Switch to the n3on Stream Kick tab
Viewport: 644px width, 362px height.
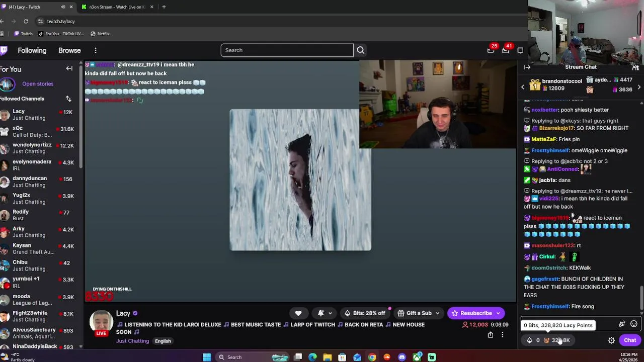118,7
